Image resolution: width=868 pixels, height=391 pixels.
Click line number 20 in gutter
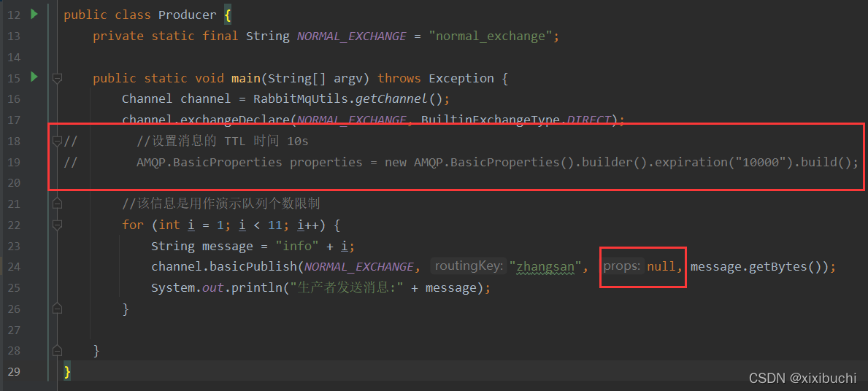coord(14,184)
